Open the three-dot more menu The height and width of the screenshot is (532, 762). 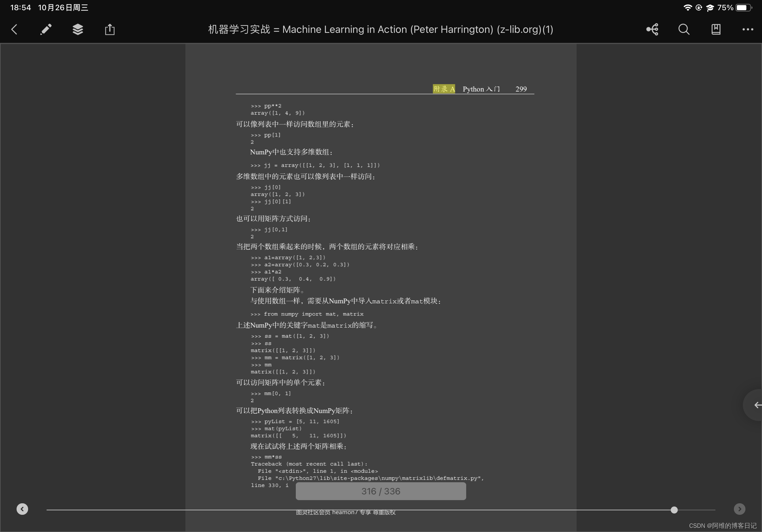(747, 30)
